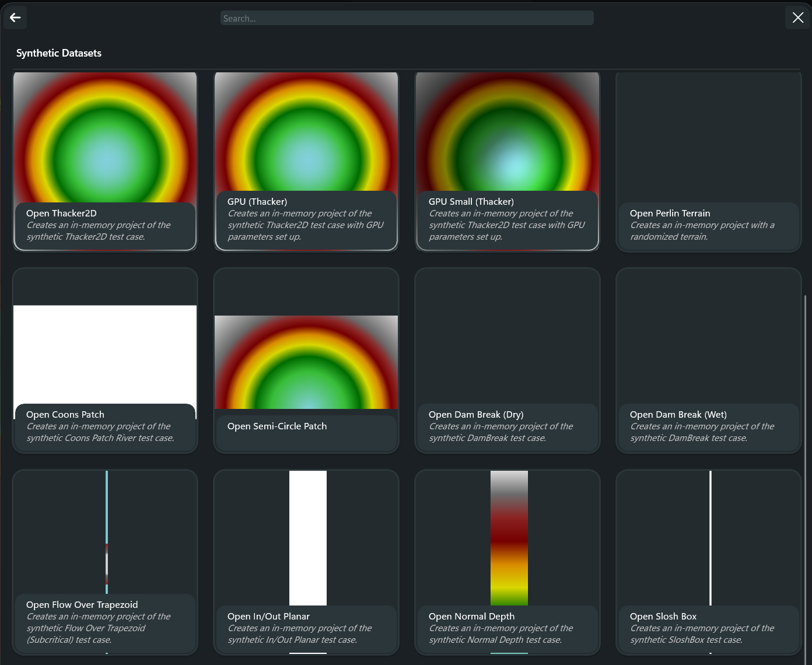Screen dimensions: 812x665
Task: Click the Semi-Circle Patch rainbow preview
Action: (x=306, y=362)
